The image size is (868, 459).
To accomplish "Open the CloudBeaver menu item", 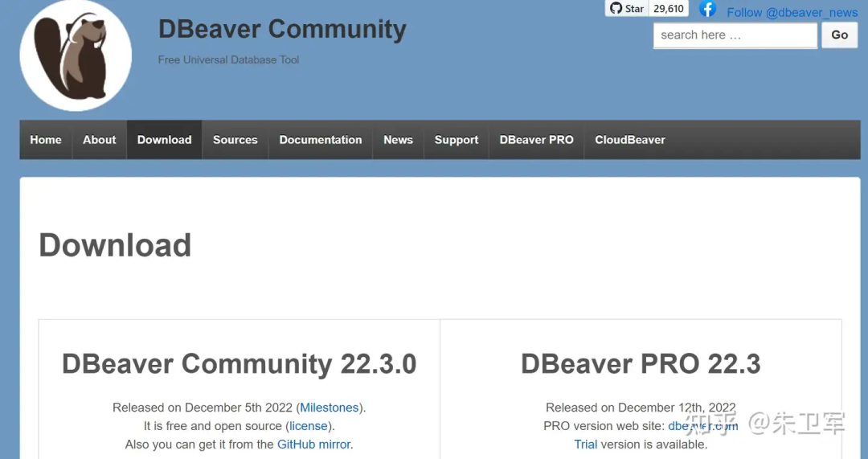I will 630,140.
